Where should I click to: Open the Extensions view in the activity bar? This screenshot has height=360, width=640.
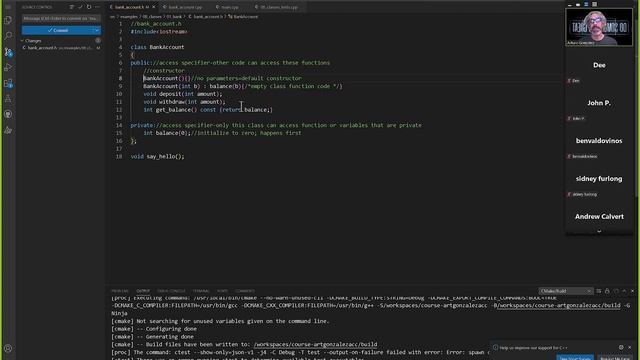click(x=8, y=83)
